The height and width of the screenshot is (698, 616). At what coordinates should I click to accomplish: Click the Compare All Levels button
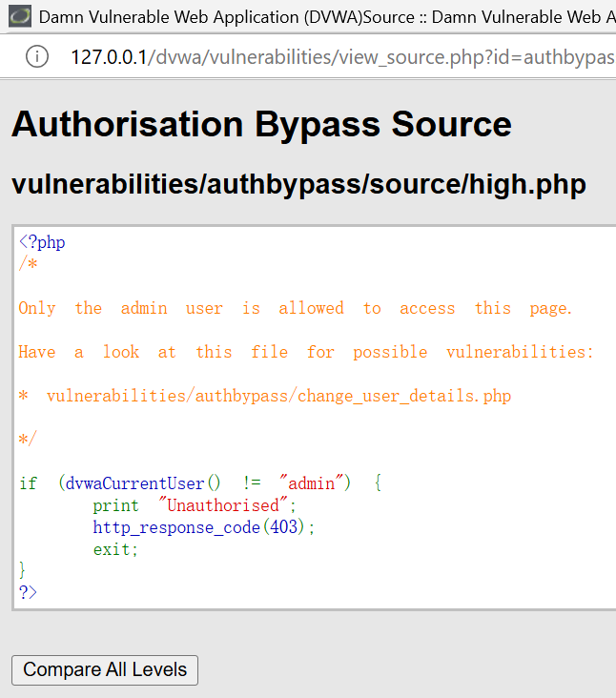click(x=105, y=670)
